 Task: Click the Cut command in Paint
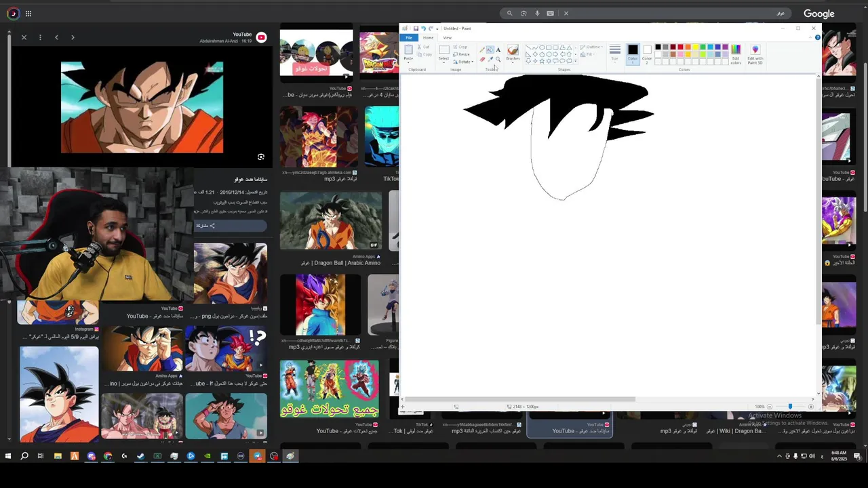click(x=423, y=47)
